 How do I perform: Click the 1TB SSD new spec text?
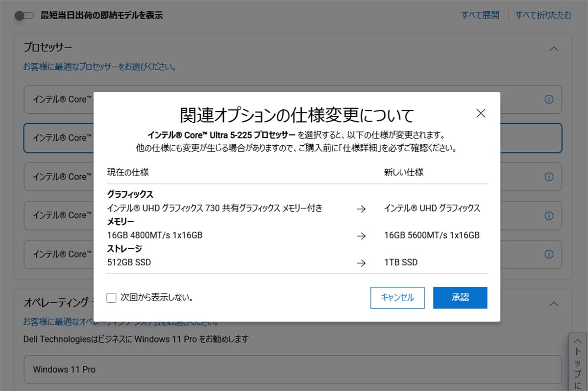[401, 262]
